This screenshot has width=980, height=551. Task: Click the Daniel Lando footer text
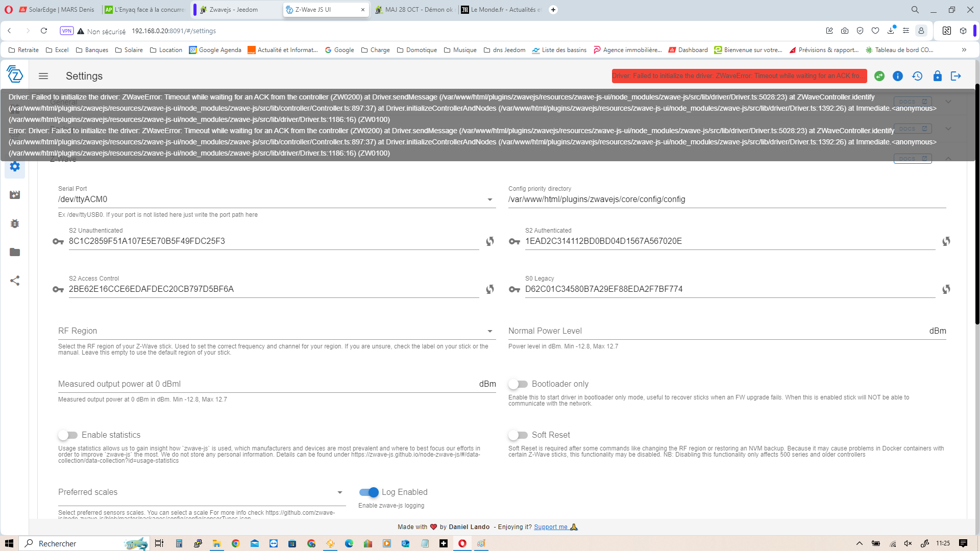click(x=469, y=527)
